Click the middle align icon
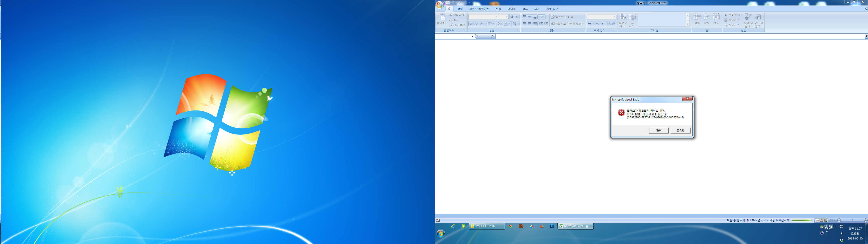 [x=530, y=17]
